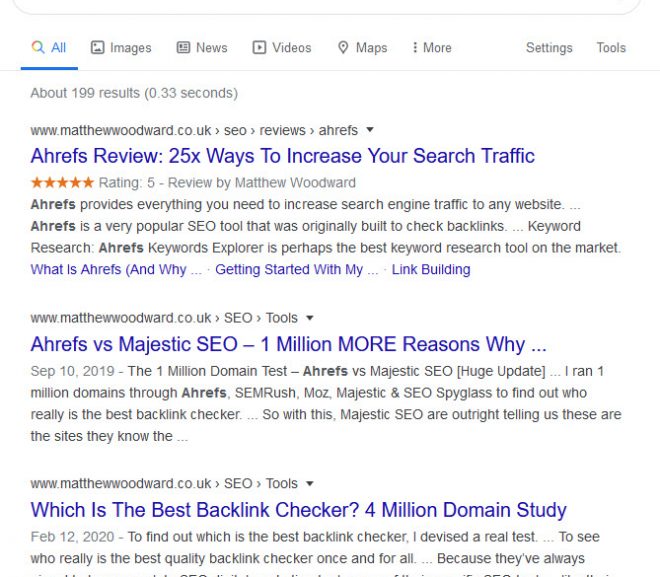Screen dimensions: 660x577
Task: Click URL breadcrumb of Backlink Checker result
Action: point(164,484)
